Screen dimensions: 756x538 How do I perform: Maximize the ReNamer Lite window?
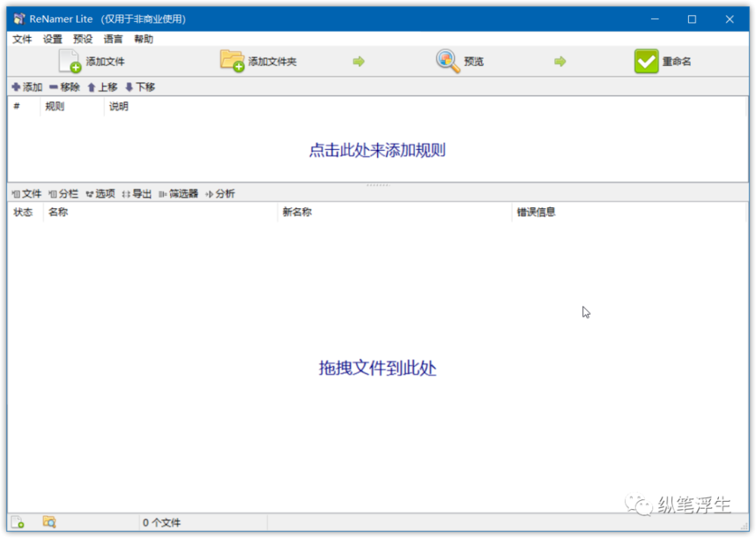pyautogui.click(x=692, y=20)
